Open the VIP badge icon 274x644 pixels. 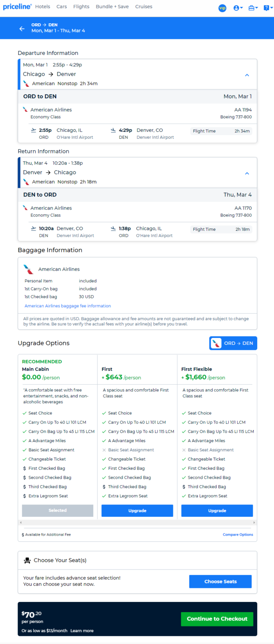pos(222,8)
